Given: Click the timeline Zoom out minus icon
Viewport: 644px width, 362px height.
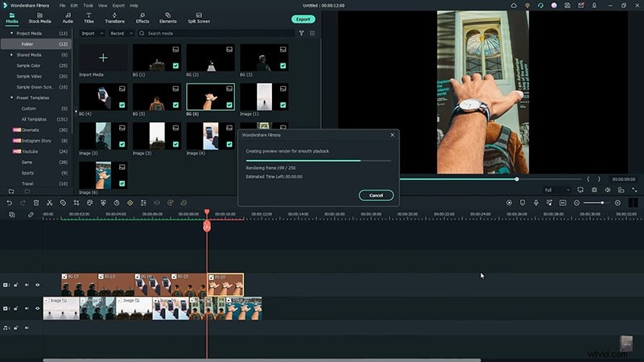Looking at the screenshot, I should (x=576, y=203).
